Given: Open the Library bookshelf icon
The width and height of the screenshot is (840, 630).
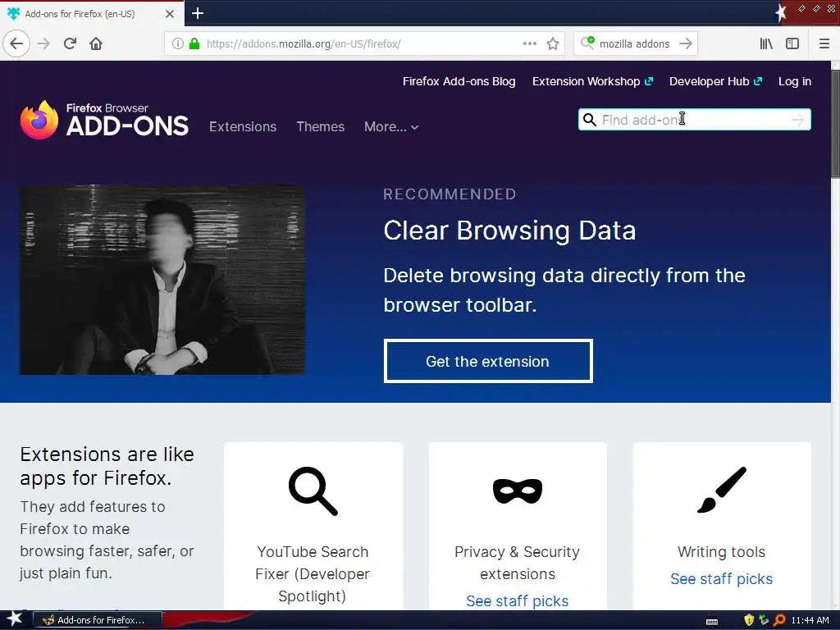Looking at the screenshot, I should (766, 43).
